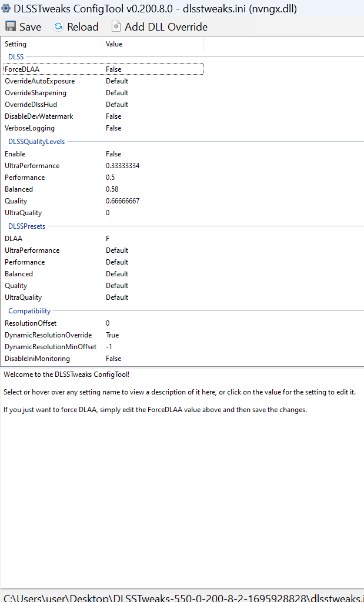
Task: Select UltraPerformance under DLSSPresets
Action: pyautogui.click(x=32, y=250)
